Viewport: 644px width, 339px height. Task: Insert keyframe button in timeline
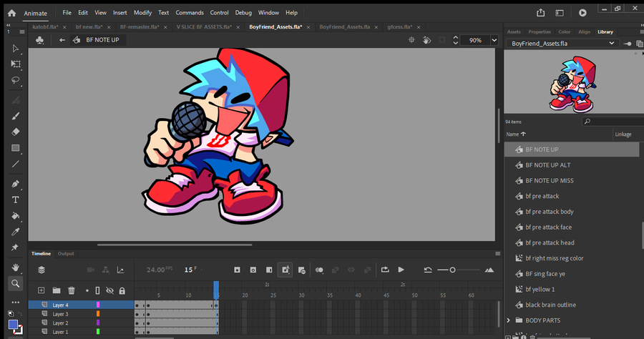coord(237,270)
